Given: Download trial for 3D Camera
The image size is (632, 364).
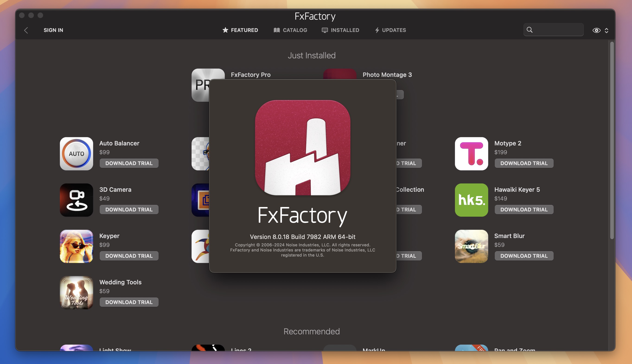Looking at the screenshot, I should click(x=129, y=210).
